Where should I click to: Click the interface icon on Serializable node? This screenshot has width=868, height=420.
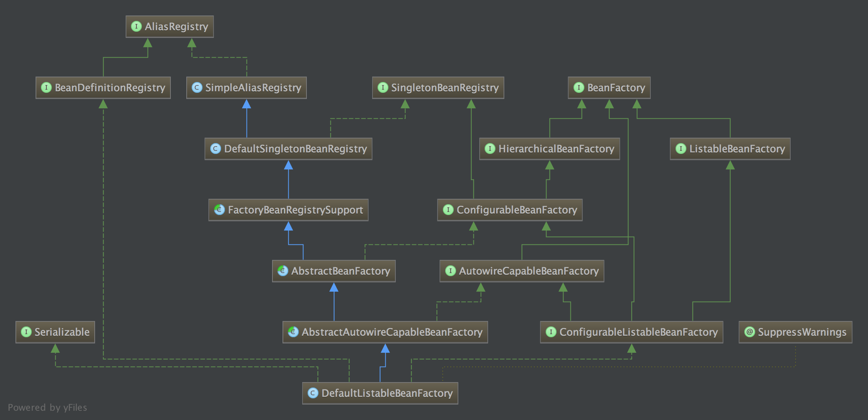(26, 332)
